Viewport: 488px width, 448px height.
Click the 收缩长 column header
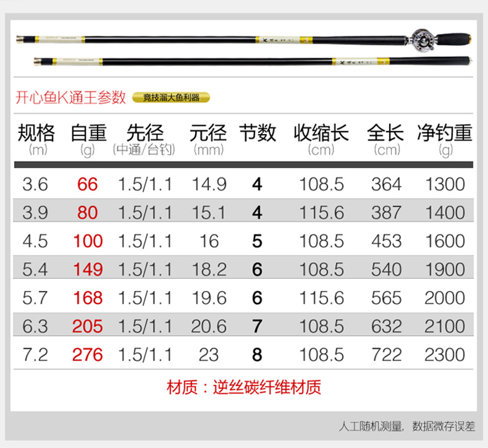(321, 133)
